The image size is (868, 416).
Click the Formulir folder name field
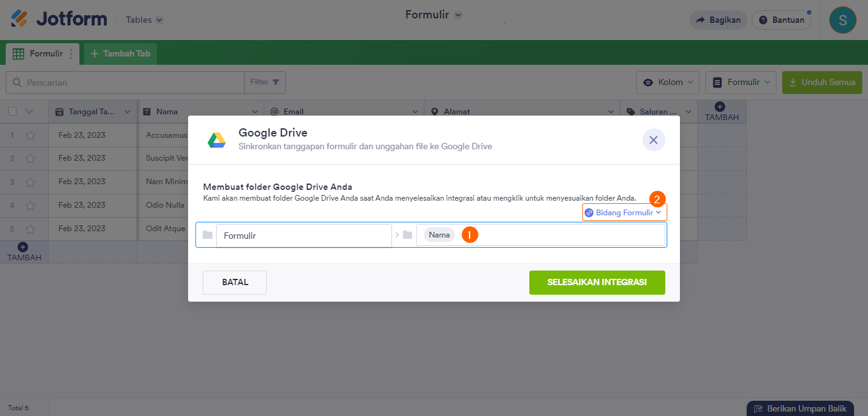304,236
